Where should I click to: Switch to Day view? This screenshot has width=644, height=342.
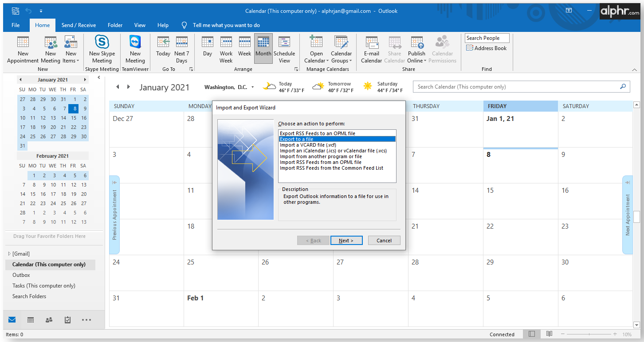[x=208, y=47]
